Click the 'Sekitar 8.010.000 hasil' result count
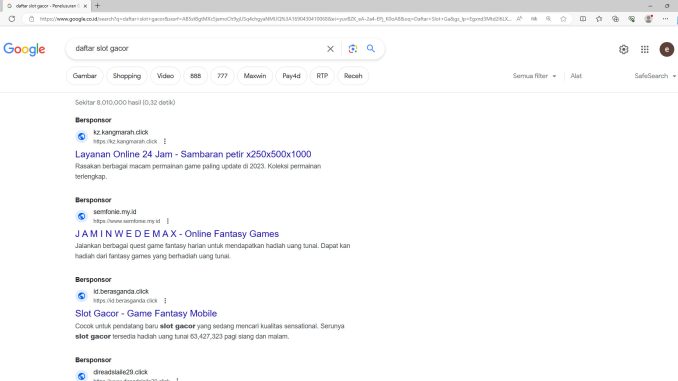 point(125,102)
